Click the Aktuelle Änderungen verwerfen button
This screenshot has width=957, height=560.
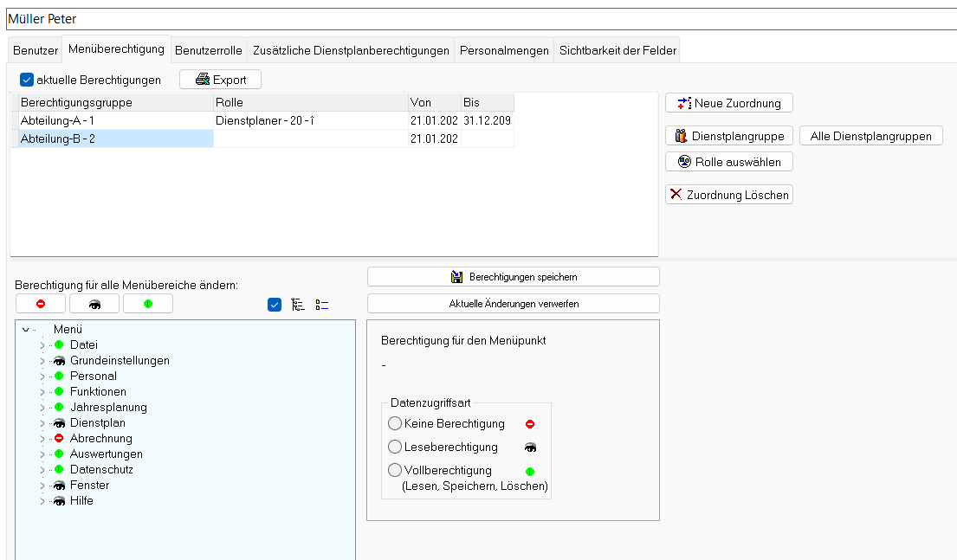pyautogui.click(x=513, y=303)
